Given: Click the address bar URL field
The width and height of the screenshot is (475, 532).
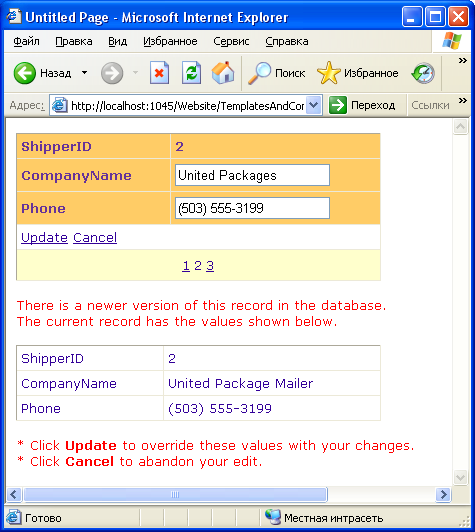Looking at the screenshot, I should pyautogui.click(x=187, y=106).
